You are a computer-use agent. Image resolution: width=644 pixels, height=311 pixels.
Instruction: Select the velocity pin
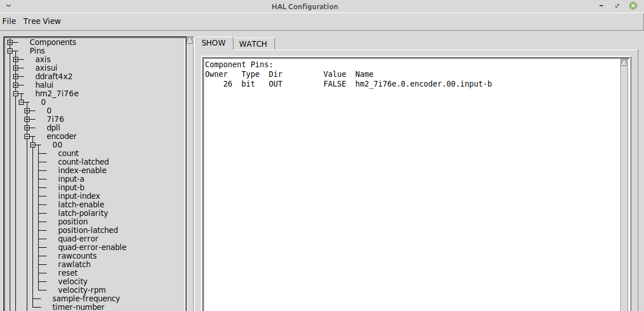point(73,281)
